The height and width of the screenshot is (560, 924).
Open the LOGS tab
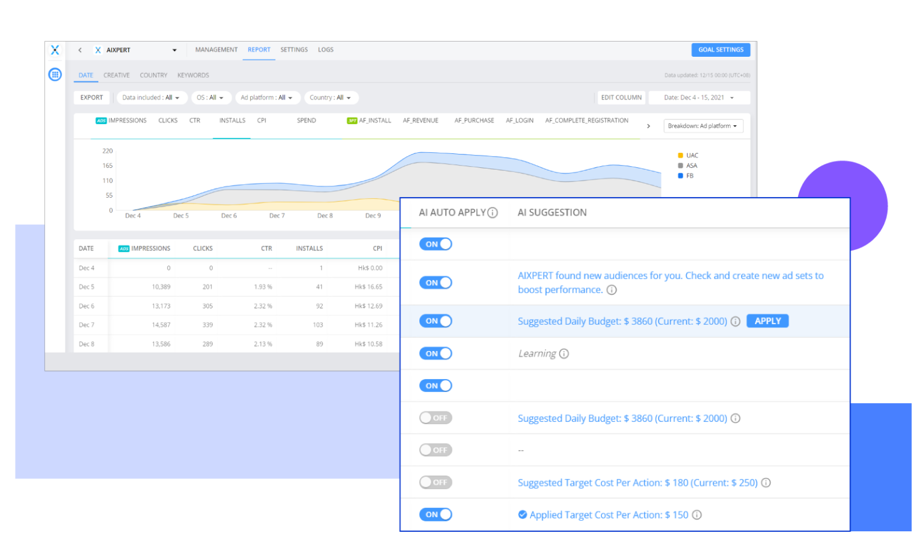click(326, 50)
